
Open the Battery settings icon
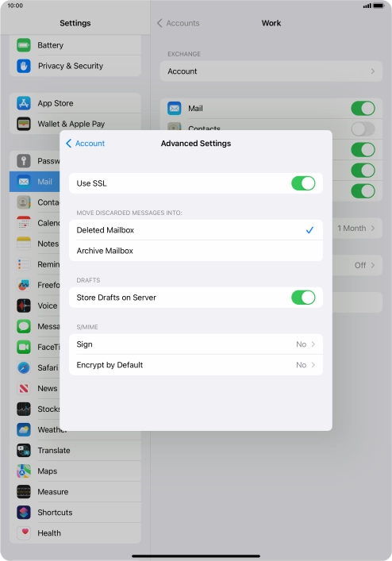24,45
